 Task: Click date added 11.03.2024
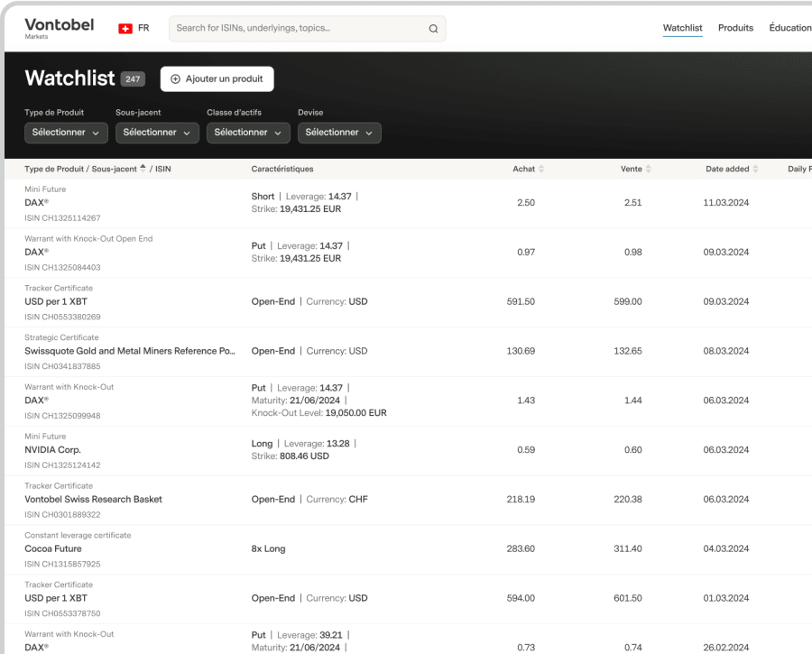pos(725,202)
